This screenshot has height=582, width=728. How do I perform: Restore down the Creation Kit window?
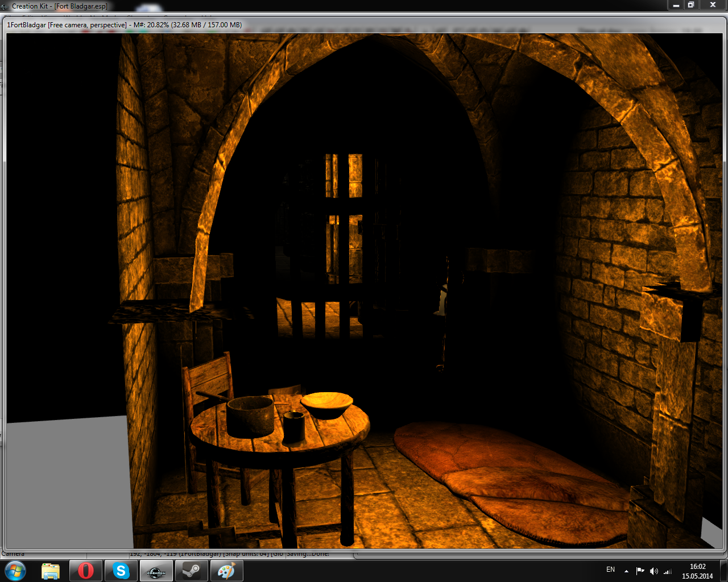pyautogui.click(x=691, y=5)
